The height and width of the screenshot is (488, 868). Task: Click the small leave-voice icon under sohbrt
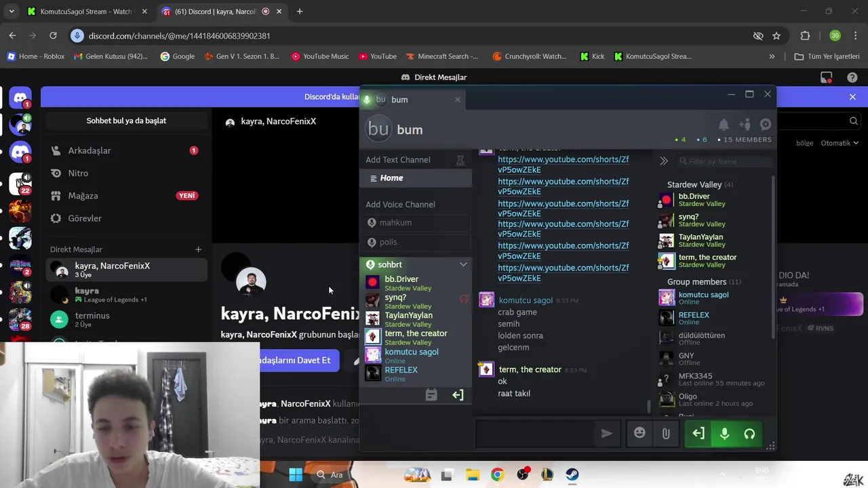click(458, 394)
